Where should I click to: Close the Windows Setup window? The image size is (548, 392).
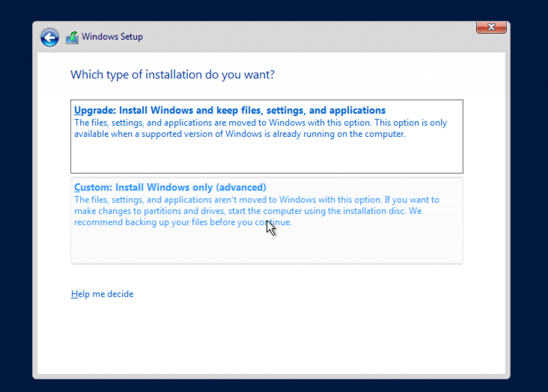(491, 27)
